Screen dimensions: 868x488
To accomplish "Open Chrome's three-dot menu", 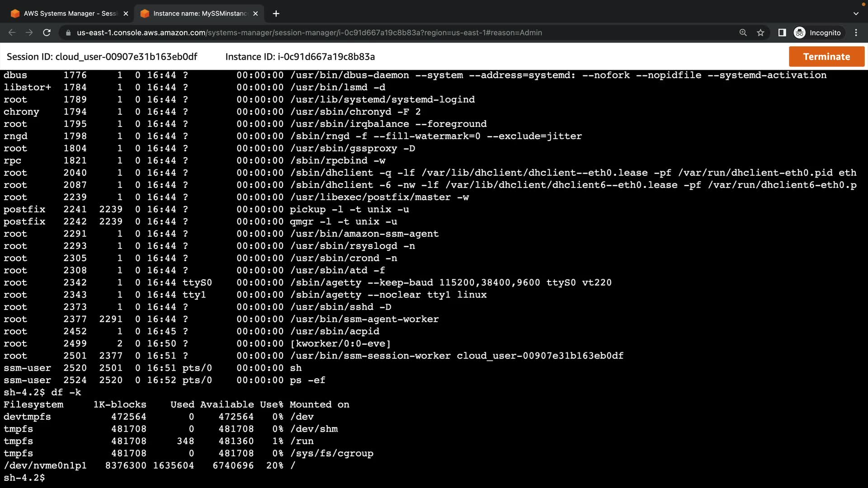I will pyautogui.click(x=856, y=33).
